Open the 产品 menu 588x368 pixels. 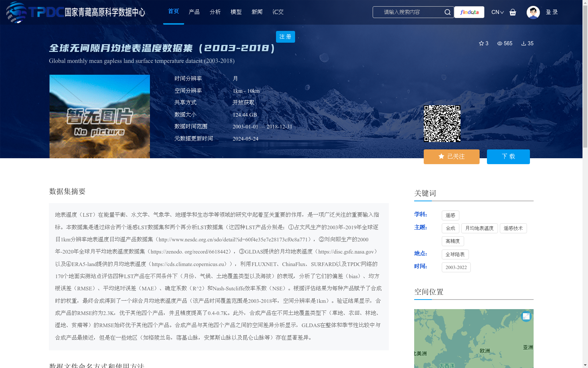pyautogui.click(x=194, y=12)
